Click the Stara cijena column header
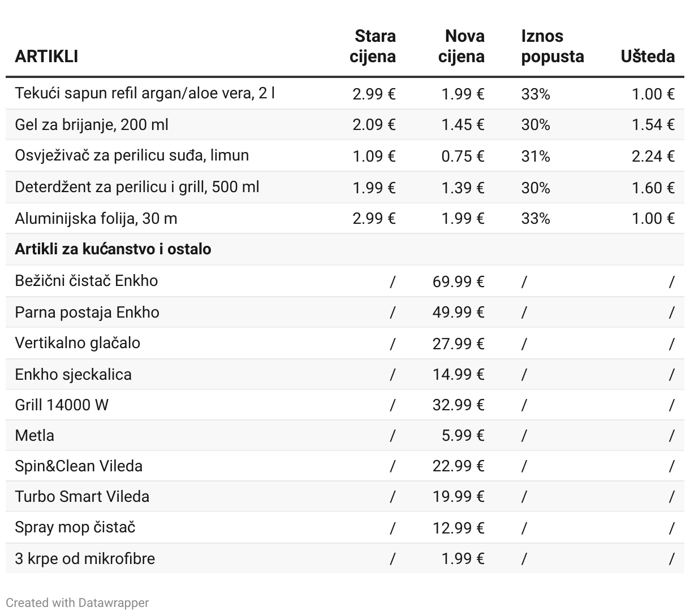The width and height of the screenshot is (690, 616). coord(373,46)
